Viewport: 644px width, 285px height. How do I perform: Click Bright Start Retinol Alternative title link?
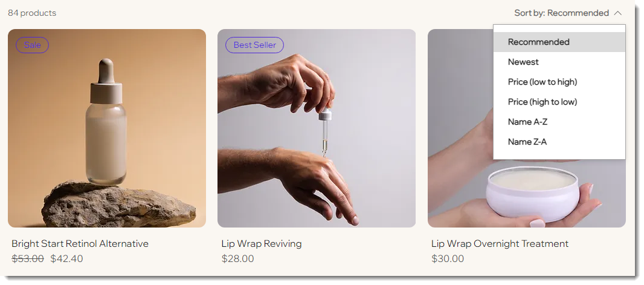(x=80, y=243)
